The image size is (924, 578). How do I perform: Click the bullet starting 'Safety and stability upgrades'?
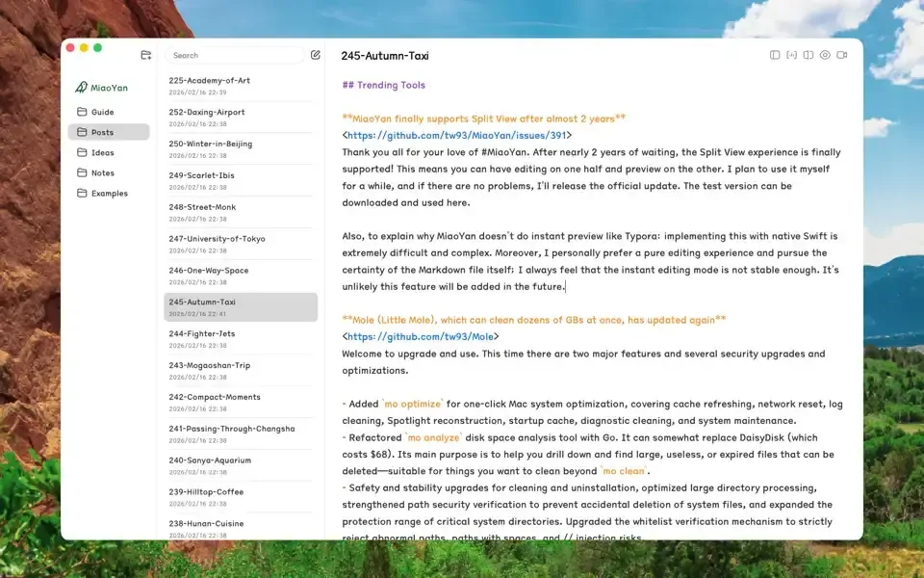(x=587, y=512)
